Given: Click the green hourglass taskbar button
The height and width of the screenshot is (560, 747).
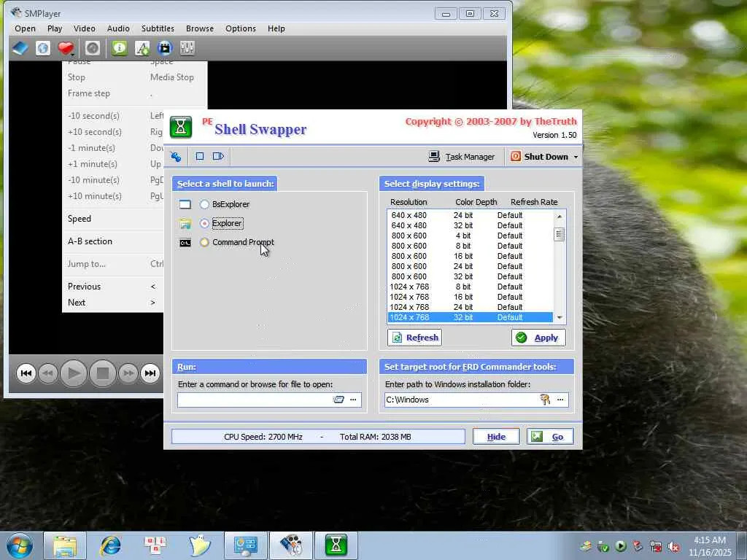Looking at the screenshot, I should (x=336, y=545).
